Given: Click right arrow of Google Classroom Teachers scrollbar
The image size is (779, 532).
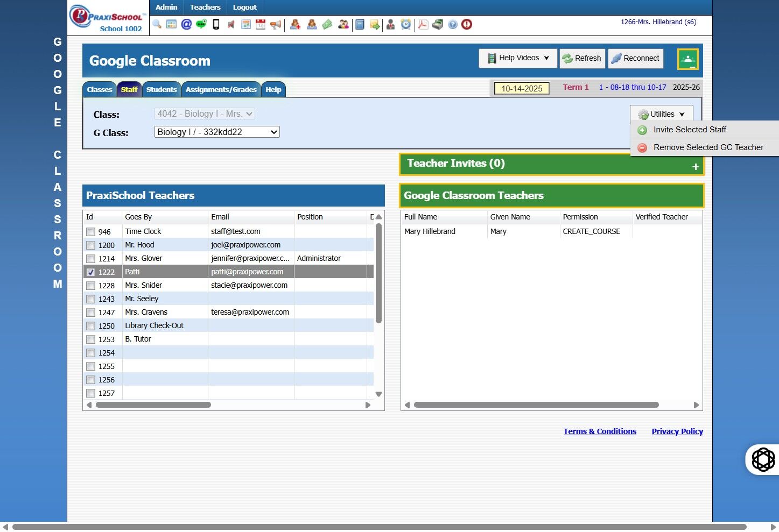Looking at the screenshot, I should pos(696,405).
